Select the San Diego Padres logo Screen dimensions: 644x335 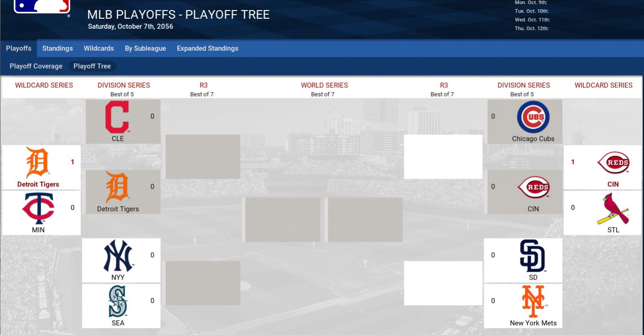(533, 256)
